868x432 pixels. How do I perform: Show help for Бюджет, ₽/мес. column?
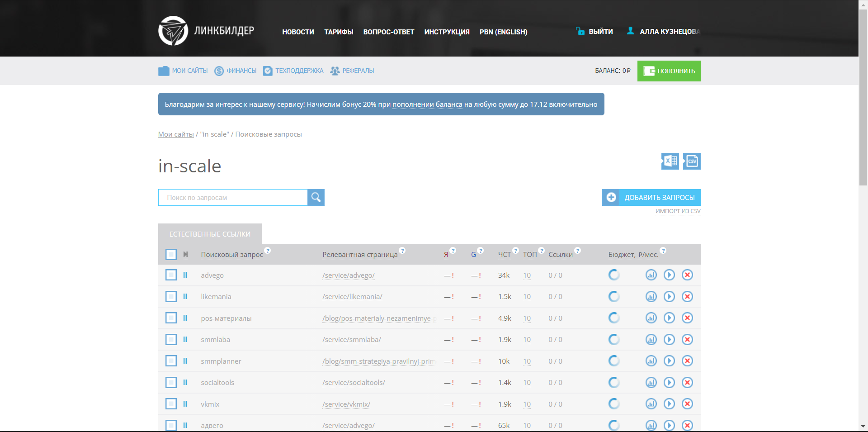coord(663,251)
